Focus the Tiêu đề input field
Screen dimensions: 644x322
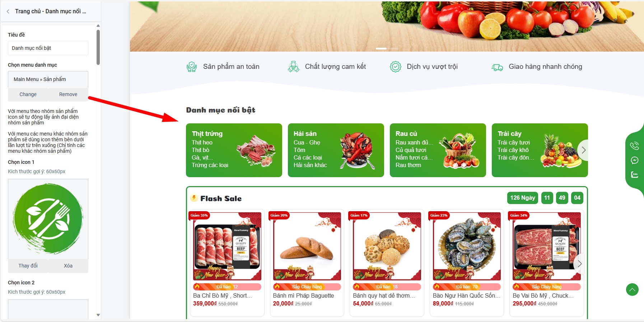point(48,48)
